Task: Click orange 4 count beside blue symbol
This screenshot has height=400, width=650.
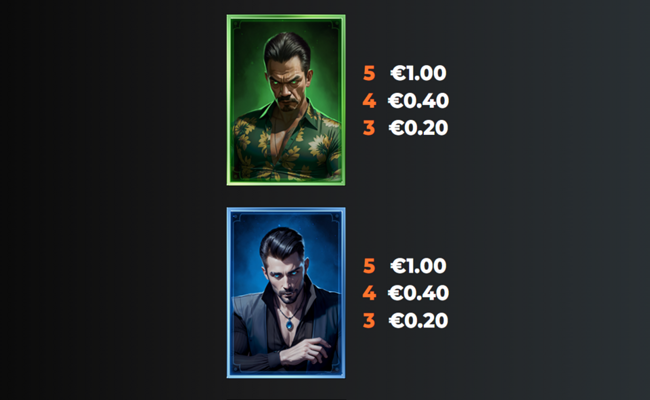Action: click(x=369, y=293)
